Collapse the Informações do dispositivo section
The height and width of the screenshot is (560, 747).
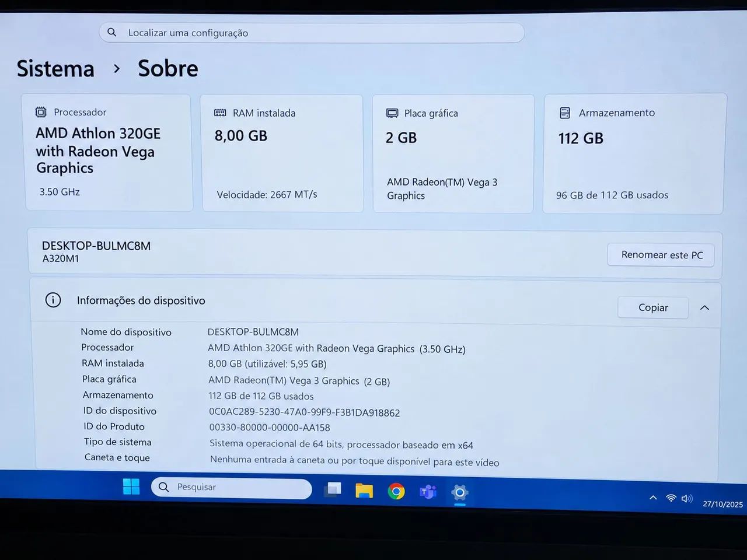(704, 307)
